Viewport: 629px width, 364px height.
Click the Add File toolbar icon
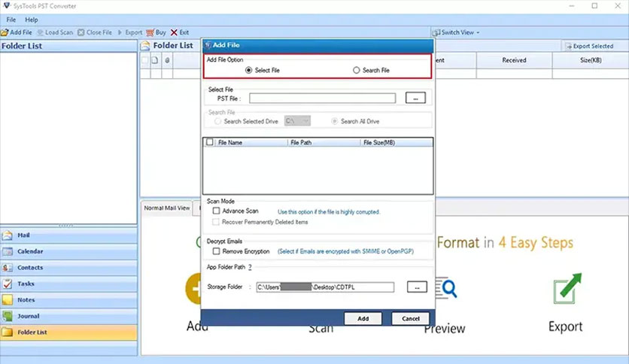[x=5, y=32]
